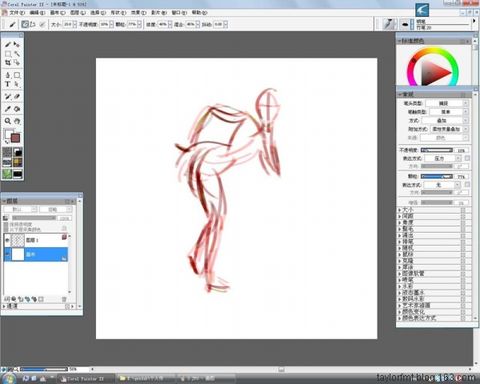The image size is (480, 384).
Task: Toggle preserve transparency checkbox in layers panel
Action: click(x=6, y=225)
